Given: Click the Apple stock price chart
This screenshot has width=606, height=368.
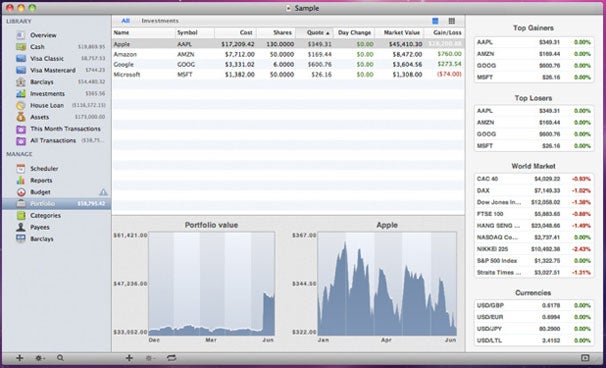Looking at the screenshot, I should click(x=387, y=284).
